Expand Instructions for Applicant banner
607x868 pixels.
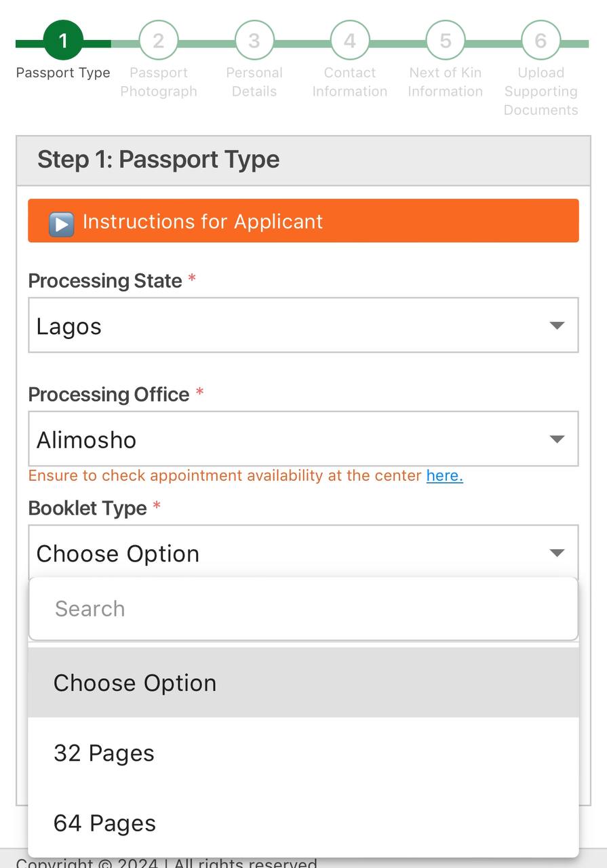tap(303, 220)
